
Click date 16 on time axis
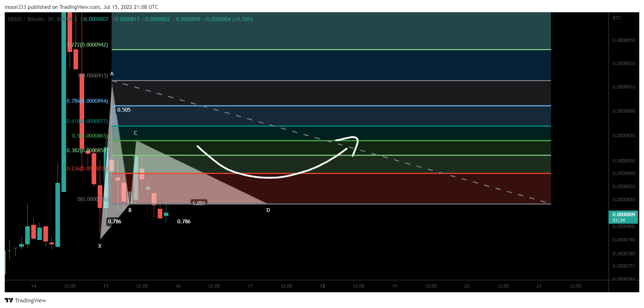click(178, 286)
